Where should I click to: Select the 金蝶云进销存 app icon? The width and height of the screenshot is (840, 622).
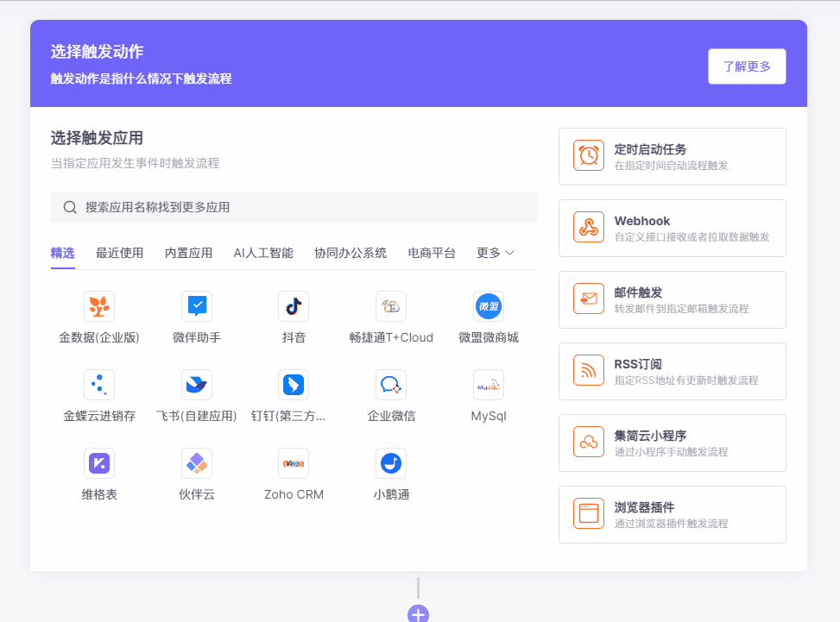coord(99,385)
